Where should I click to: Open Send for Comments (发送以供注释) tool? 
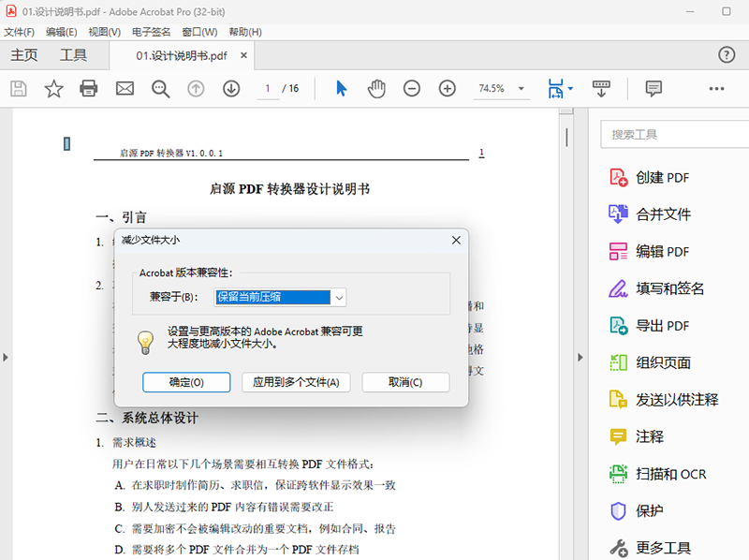664,400
